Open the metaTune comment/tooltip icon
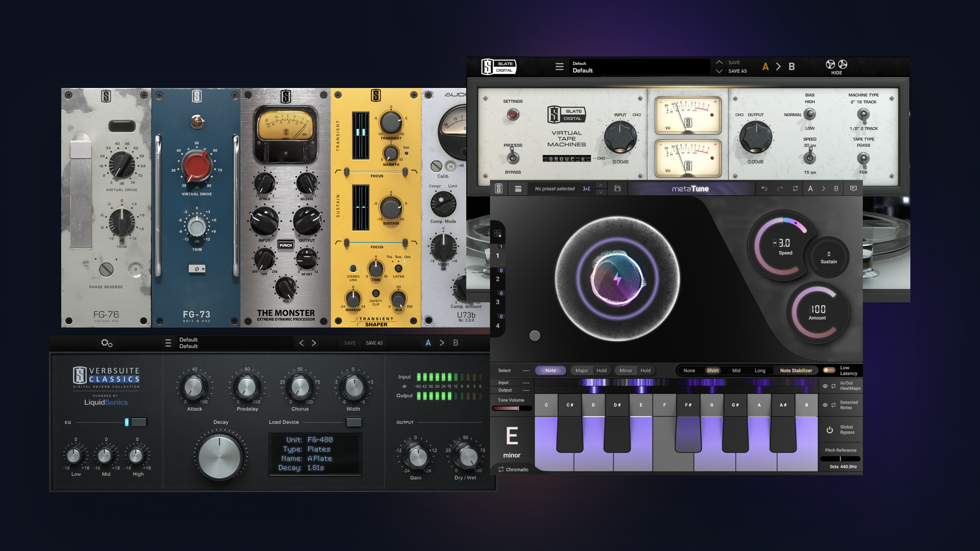 [x=853, y=189]
